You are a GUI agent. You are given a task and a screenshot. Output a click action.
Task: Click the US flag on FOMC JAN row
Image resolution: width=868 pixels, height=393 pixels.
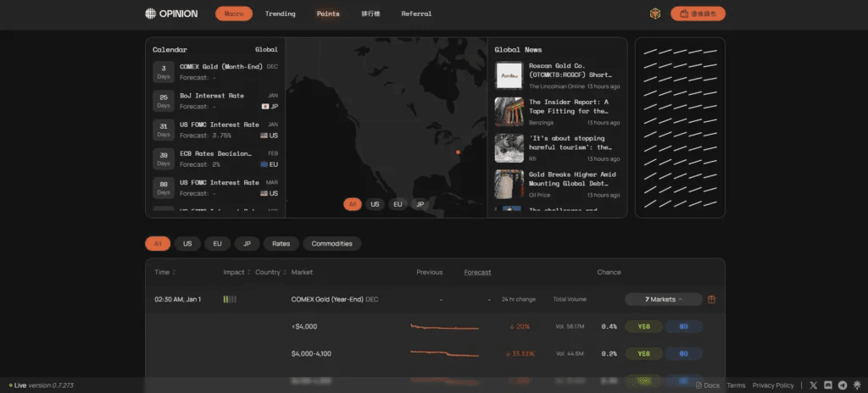tap(264, 136)
